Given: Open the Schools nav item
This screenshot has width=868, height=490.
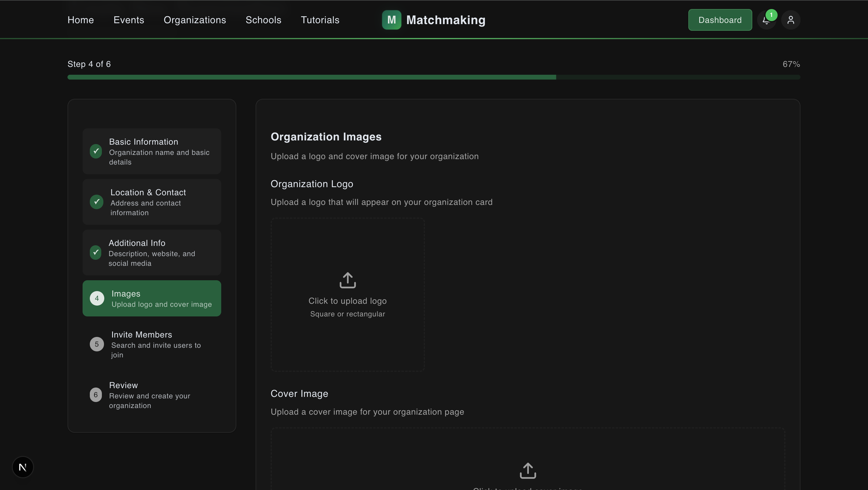Looking at the screenshot, I should click(x=263, y=20).
